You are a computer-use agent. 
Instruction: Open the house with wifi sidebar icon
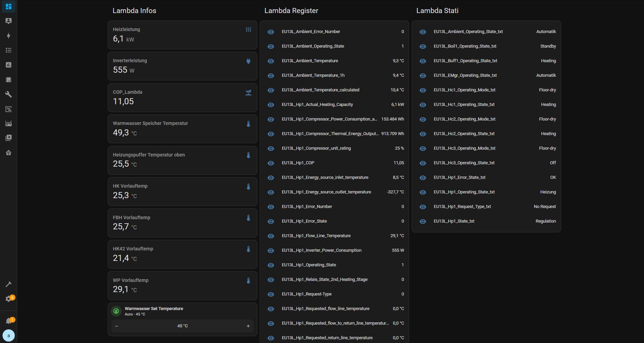pos(9,153)
